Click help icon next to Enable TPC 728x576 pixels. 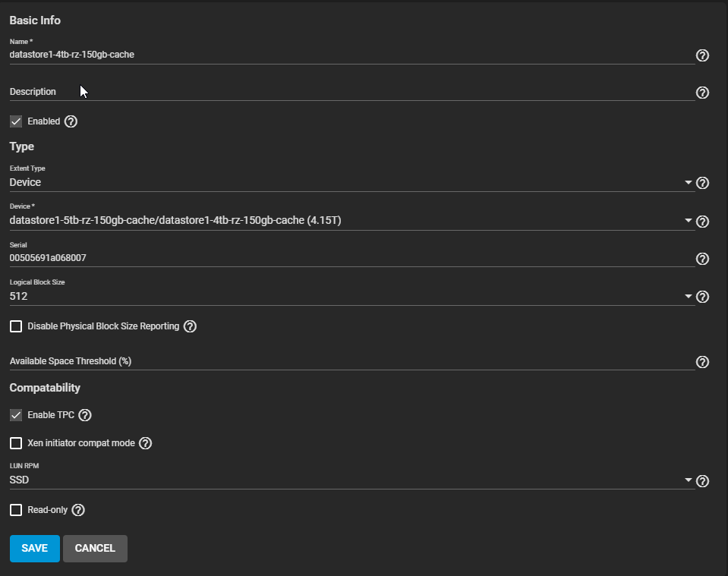(x=85, y=415)
